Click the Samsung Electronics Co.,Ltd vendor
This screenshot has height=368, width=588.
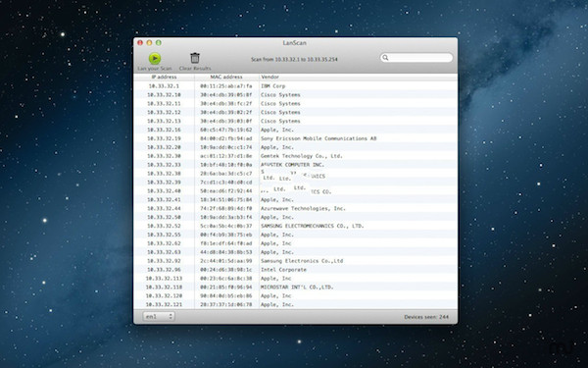302,261
